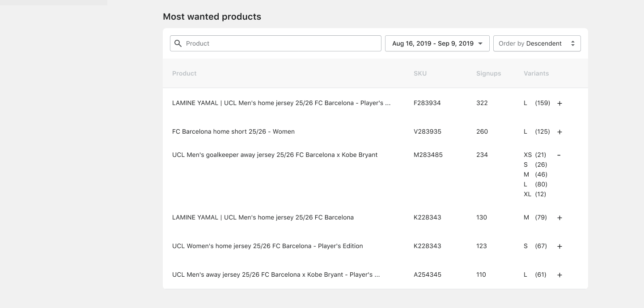Select UCL Men's away jersey Kobe Bryant name
Image resolution: width=644 pixels, height=308 pixels.
[276, 274]
